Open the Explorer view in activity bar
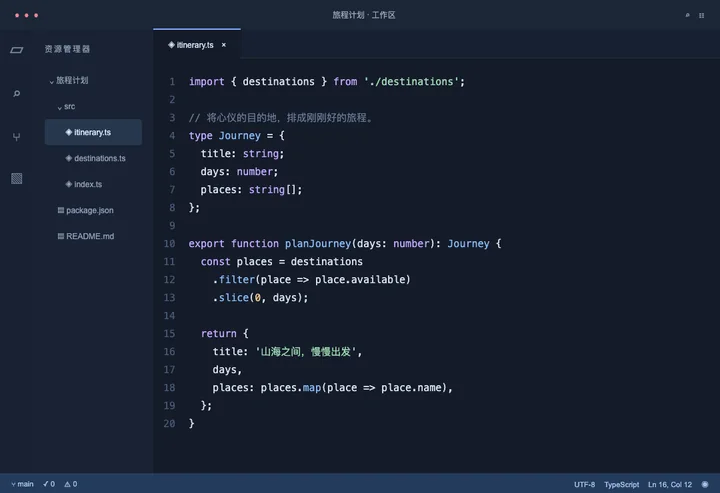The width and height of the screenshot is (720, 493). point(17,50)
